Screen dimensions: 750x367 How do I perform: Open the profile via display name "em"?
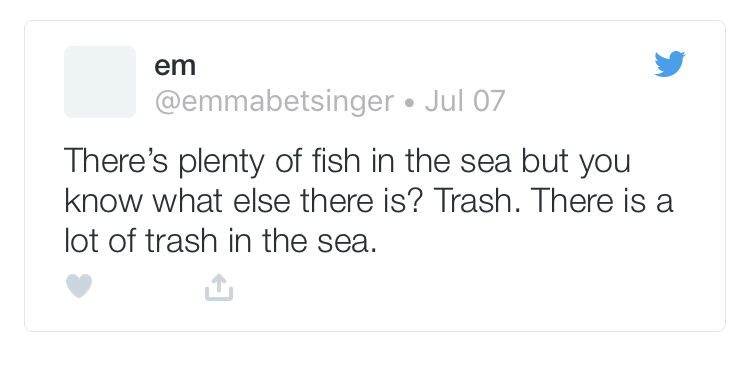click(175, 66)
